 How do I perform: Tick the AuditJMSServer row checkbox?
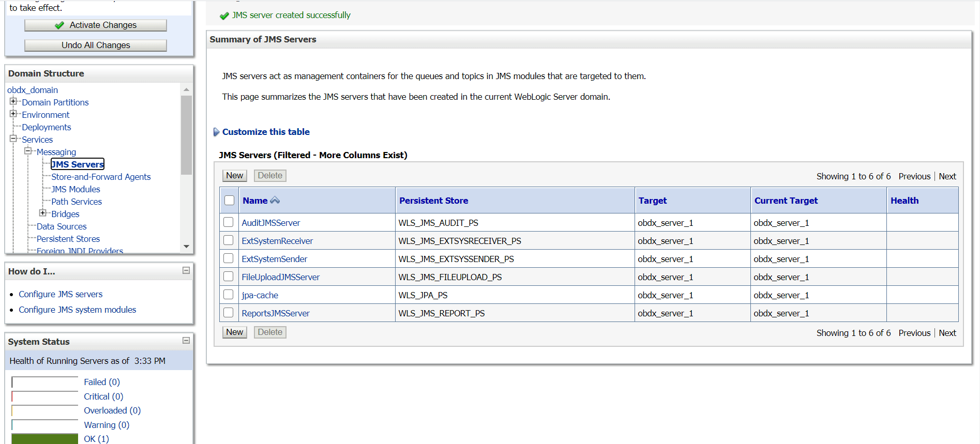coord(229,222)
